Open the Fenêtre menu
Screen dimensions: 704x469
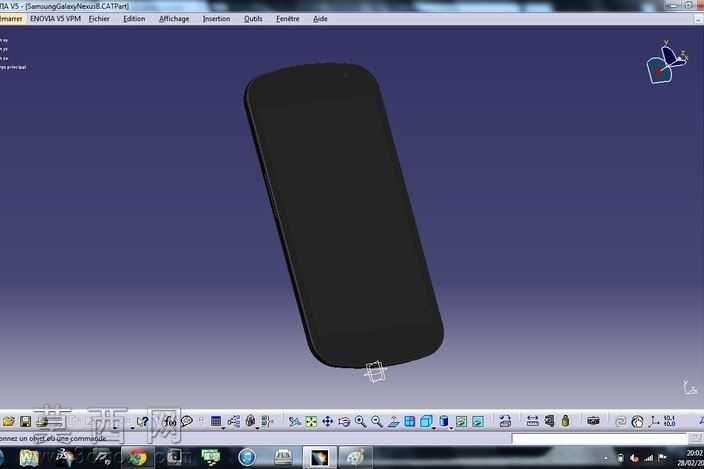tap(287, 19)
